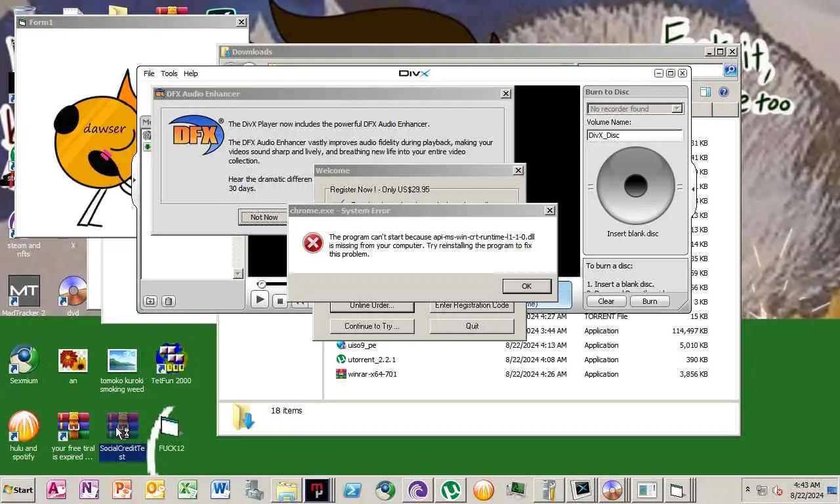The image size is (840, 504).
Task: Open the DivX Tools menu
Action: click(169, 73)
